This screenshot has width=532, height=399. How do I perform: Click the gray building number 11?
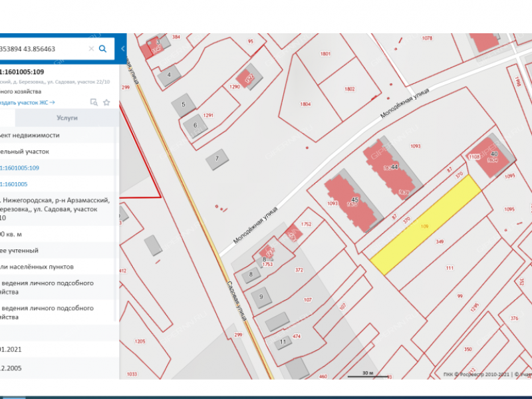click(283, 342)
